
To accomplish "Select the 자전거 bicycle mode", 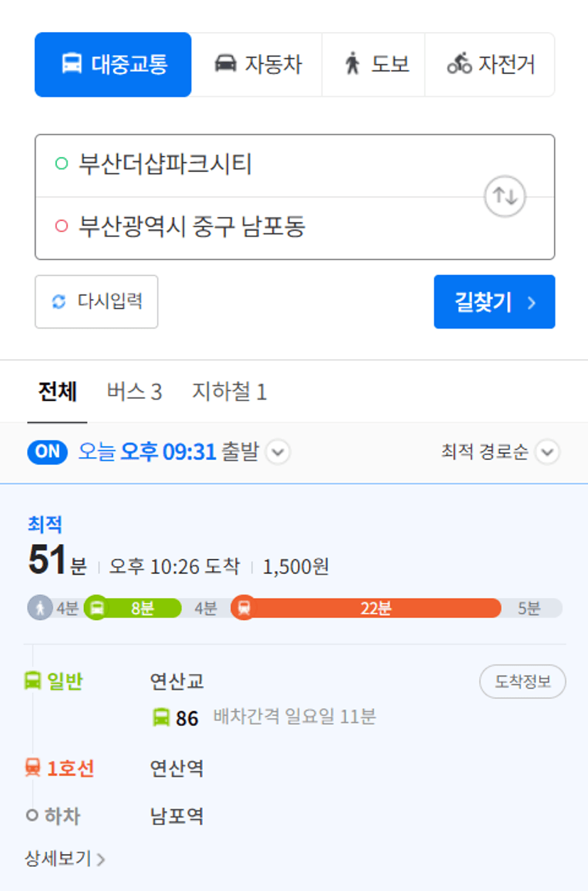I will coord(490,65).
